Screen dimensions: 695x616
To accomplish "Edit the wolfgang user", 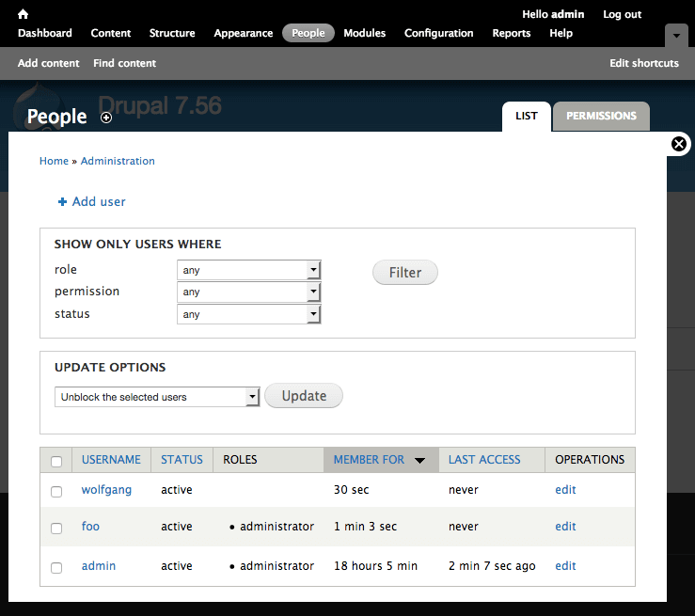I will click(x=565, y=490).
